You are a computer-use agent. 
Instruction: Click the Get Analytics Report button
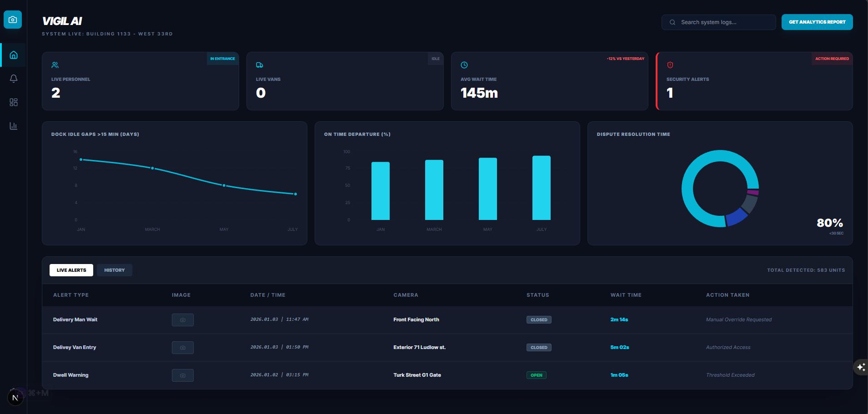coord(817,22)
